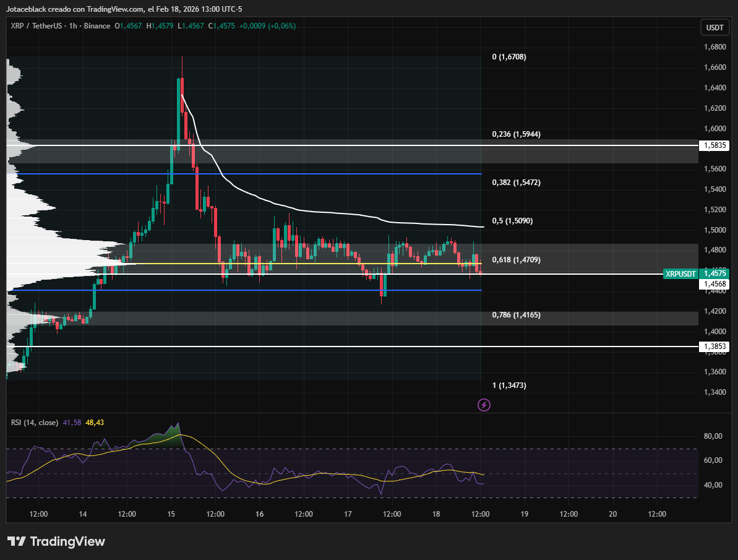Click the RSI 60,00 axis value
The image size is (738, 560).
click(x=713, y=460)
